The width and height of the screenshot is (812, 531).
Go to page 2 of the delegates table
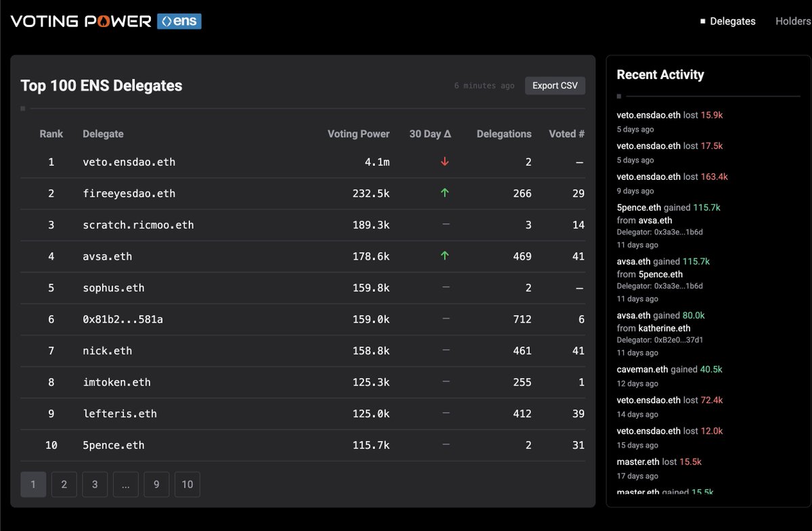[64, 484]
